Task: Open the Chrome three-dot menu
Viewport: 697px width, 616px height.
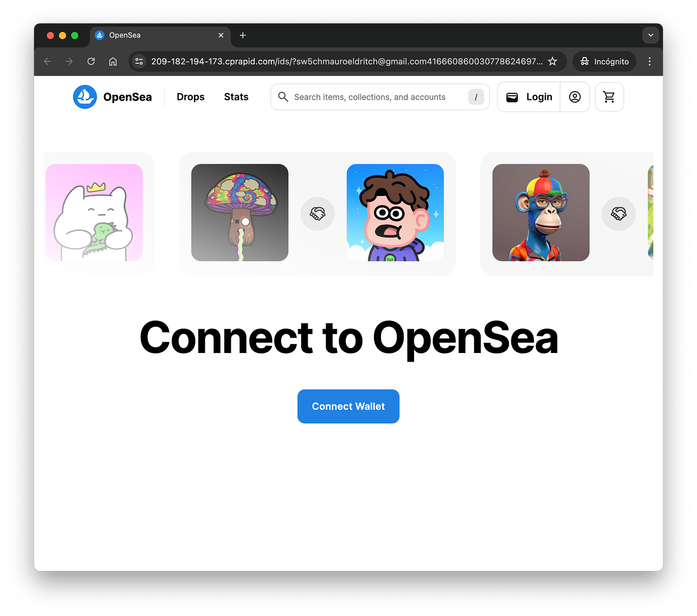Action: click(650, 61)
